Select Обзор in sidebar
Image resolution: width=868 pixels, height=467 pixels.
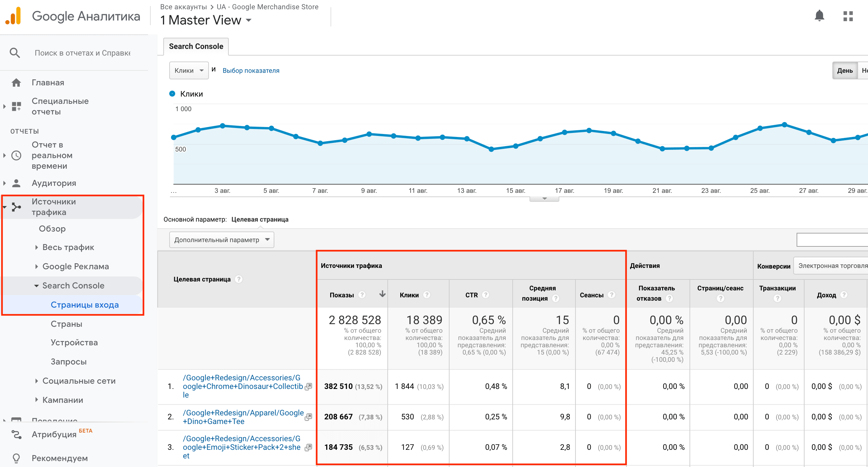coord(52,229)
